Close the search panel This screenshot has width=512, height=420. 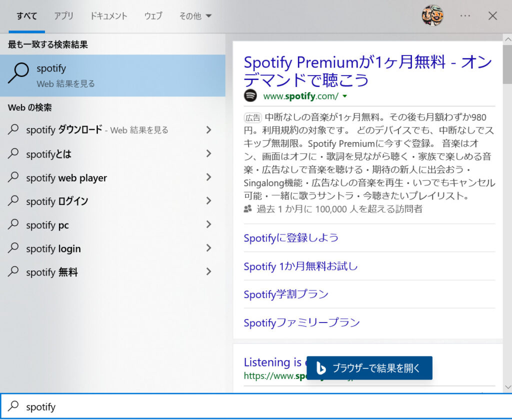pyautogui.click(x=492, y=15)
